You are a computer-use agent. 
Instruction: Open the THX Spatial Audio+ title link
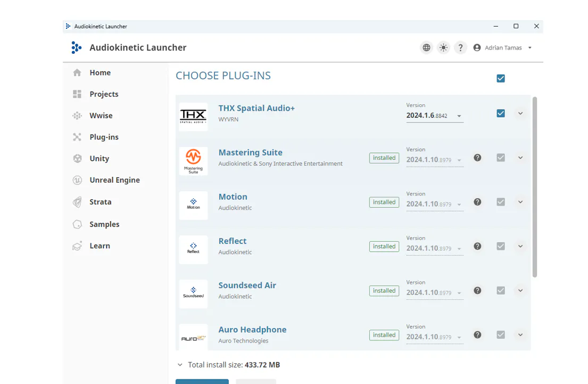click(x=256, y=108)
